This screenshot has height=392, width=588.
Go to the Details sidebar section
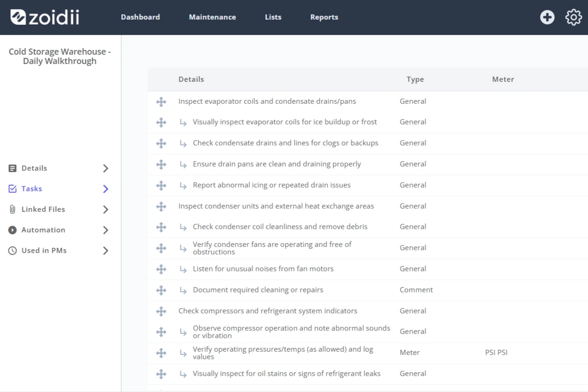(34, 168)
